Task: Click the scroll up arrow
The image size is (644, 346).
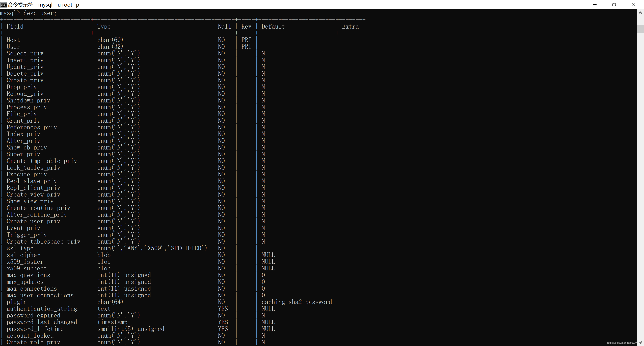Action: (x=640, y=13)
